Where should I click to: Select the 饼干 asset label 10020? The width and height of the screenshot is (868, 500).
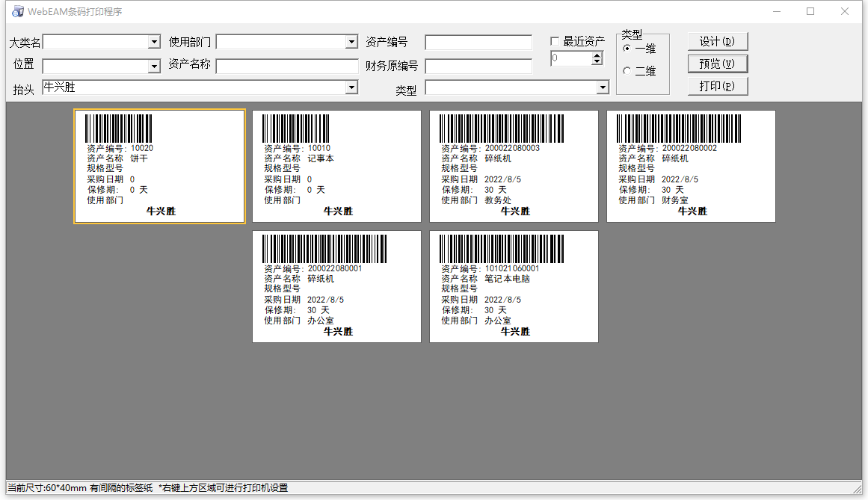coord(159,166)
